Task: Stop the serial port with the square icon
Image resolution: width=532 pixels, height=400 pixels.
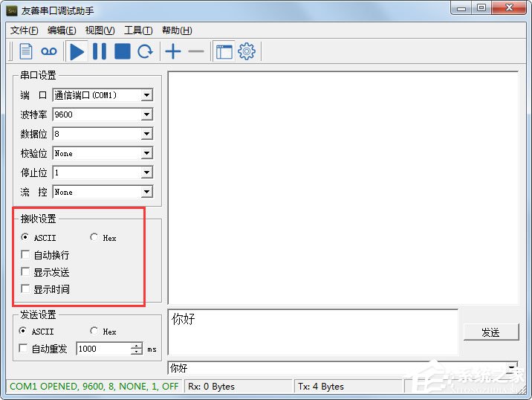Action: [x=123, y=51]
